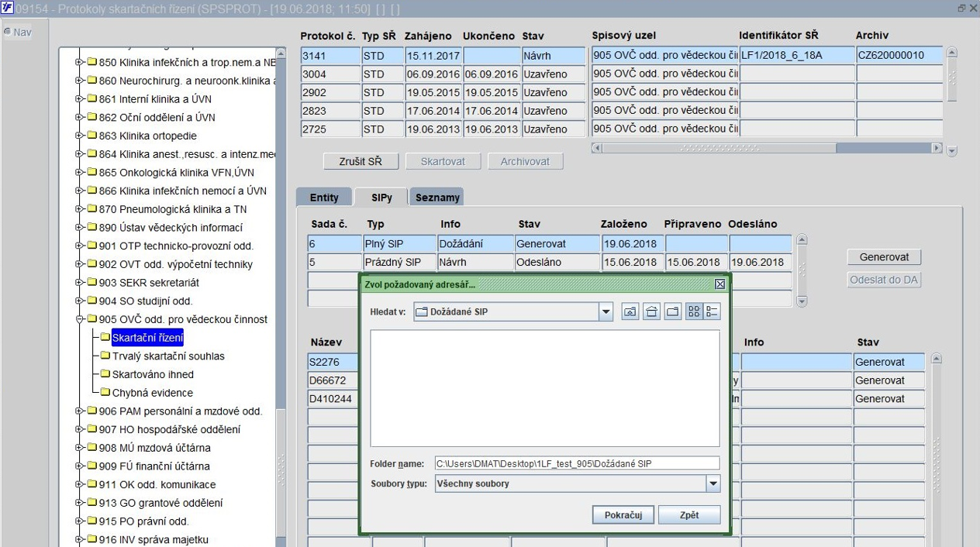Open the 'Hledat v' folder dropdown
The height and width of the screenshot is (547, 980).
606,311
